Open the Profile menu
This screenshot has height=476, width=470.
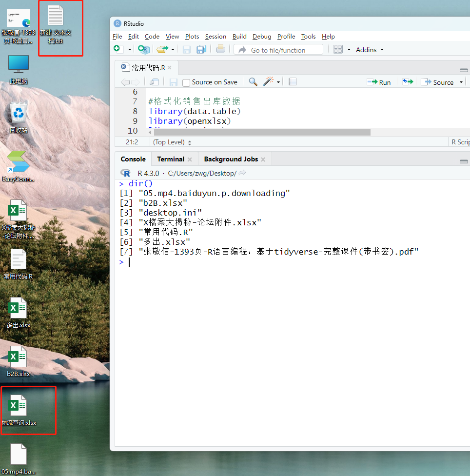(x=286, y=37)
